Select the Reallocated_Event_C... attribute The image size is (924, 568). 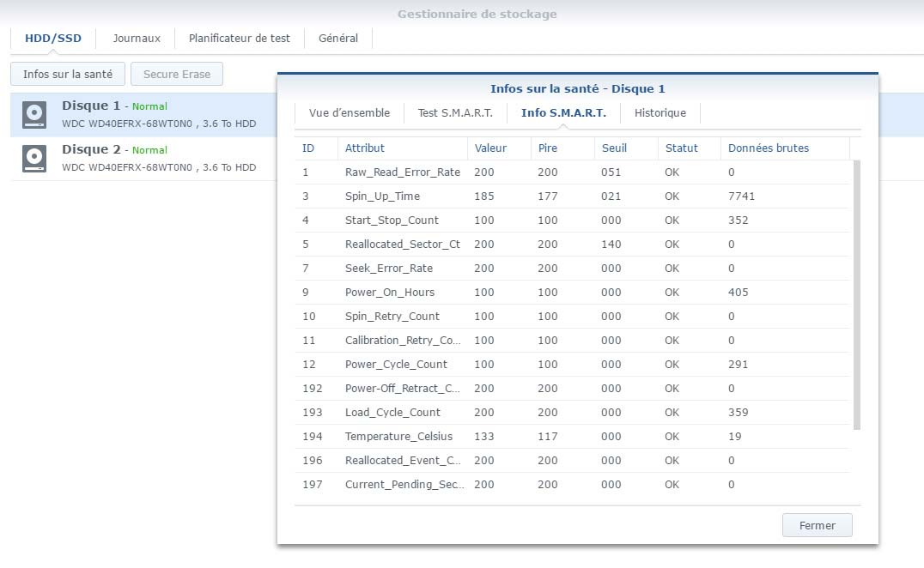tap(403, 460)
